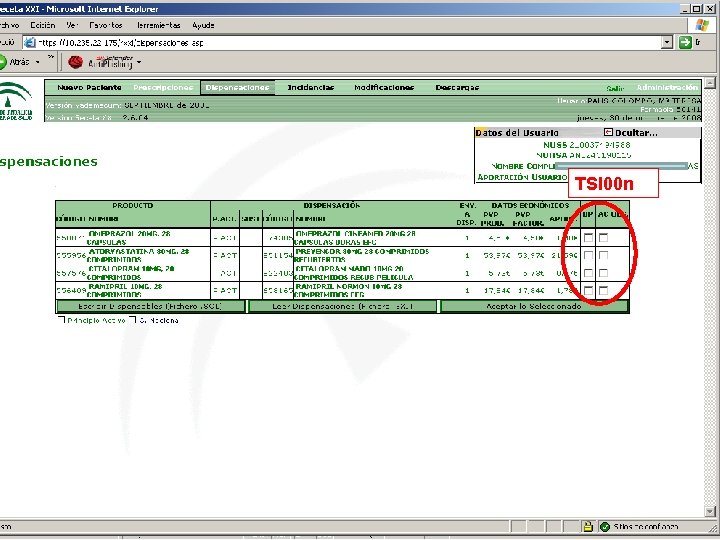
Task: Click the Aceptar lo Seleccionado button
Action: pyautogui.click(x=534, y=306)
